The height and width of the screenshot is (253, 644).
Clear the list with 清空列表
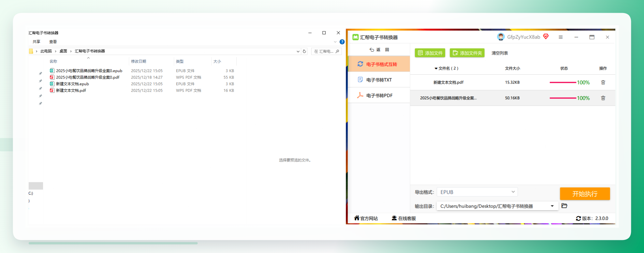(500, 53)
